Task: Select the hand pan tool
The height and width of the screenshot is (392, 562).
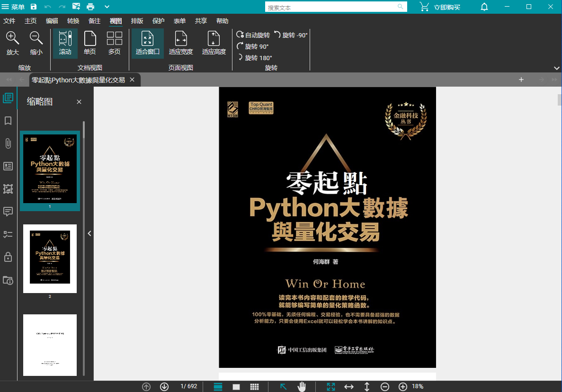Action: click(302, 387)
